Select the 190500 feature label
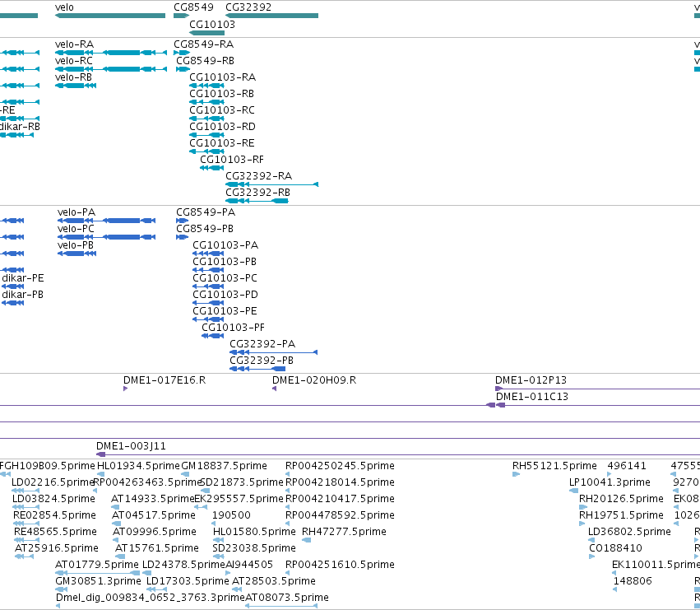 coord(231,515)
